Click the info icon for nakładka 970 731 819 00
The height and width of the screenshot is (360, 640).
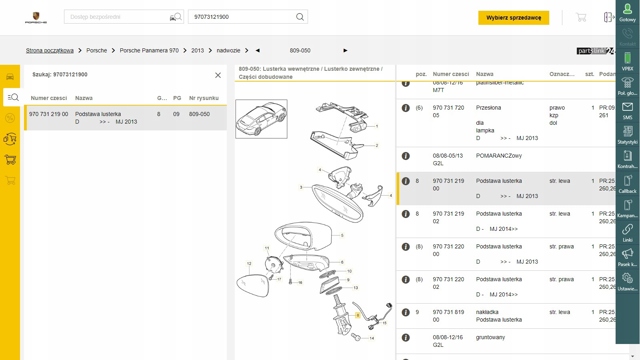pyautogui.click(x=405, y=312)
